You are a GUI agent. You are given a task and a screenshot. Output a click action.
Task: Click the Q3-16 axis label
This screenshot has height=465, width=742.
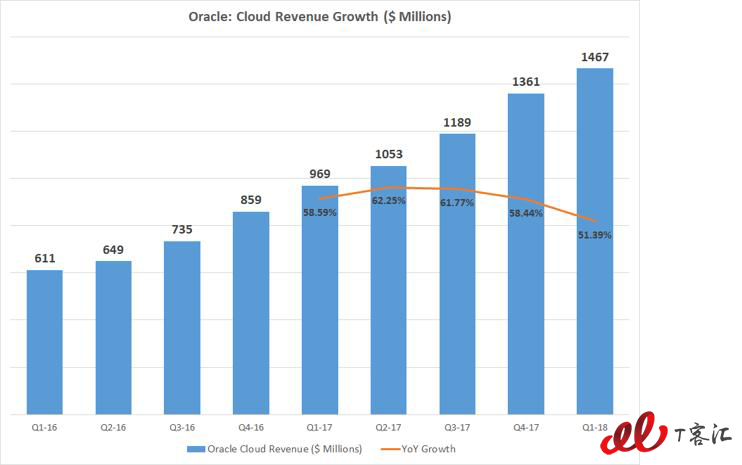click(x=182, y=428)
